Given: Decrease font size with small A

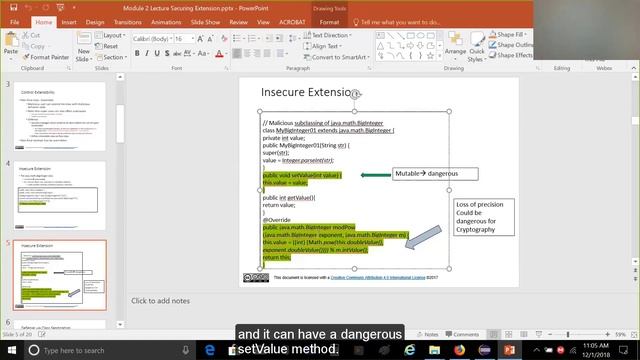Looking at the screenshot, I should tap(210, 39).
